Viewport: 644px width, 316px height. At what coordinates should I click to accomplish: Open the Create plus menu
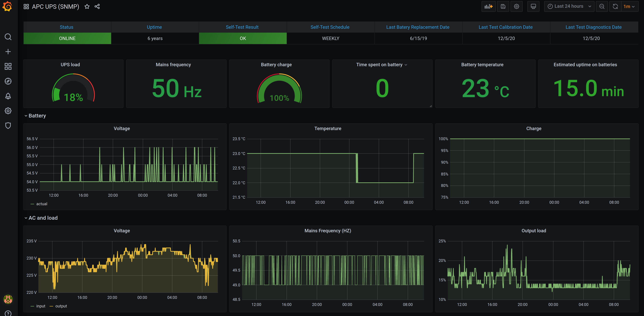coord(8,52)
